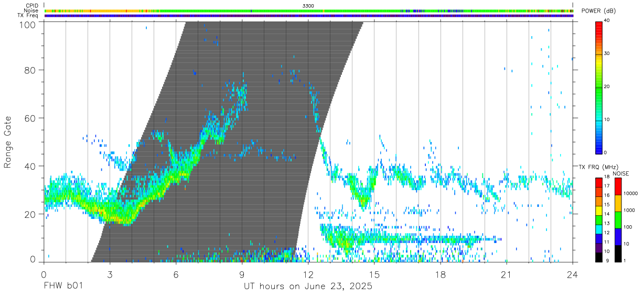Click the yellow band of noise legend
Viewport: 644px width, 297px height.
(618, 203)
